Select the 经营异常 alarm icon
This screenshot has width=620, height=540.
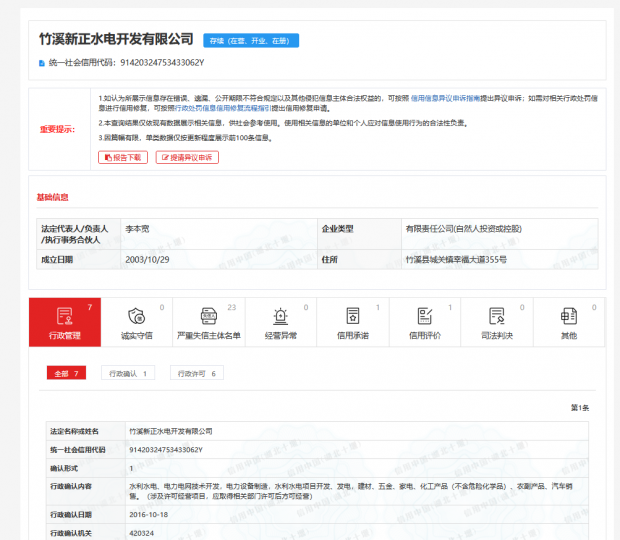click(281, 316)
